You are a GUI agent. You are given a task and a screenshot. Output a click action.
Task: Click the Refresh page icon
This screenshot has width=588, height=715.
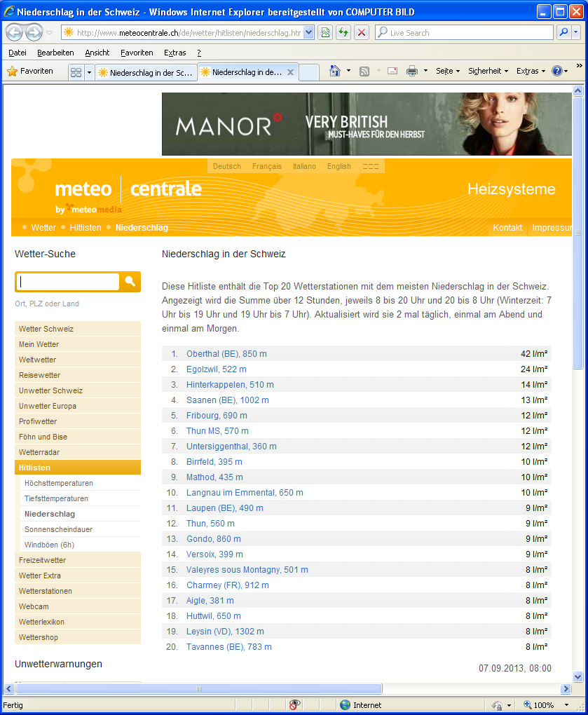tap(343, 32)
